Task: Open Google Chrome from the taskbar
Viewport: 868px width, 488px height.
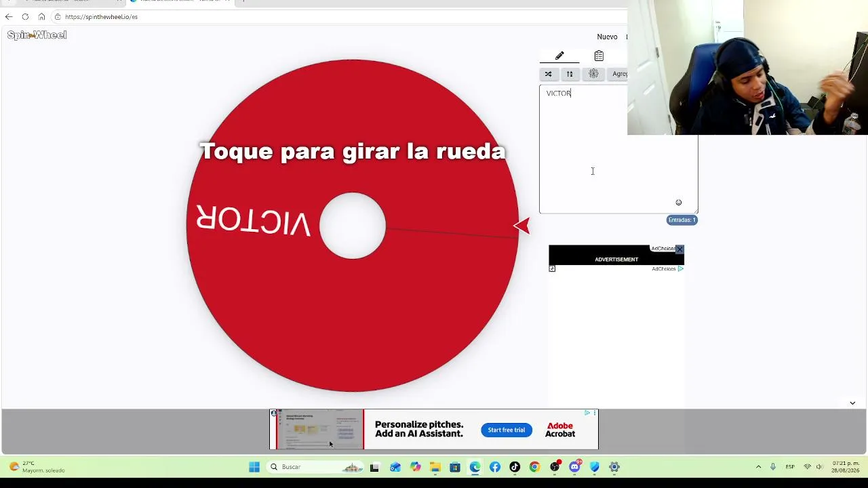Action: 534,467
